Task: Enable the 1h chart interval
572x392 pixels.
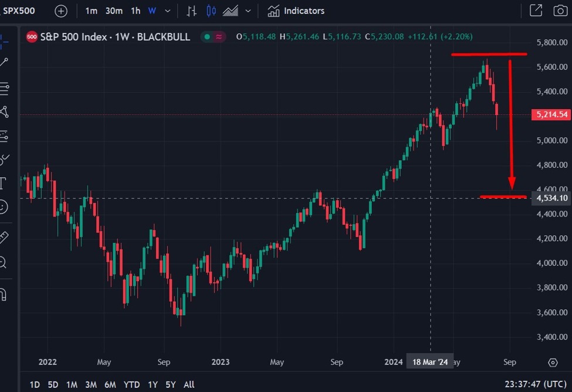Action: point(135,11)
